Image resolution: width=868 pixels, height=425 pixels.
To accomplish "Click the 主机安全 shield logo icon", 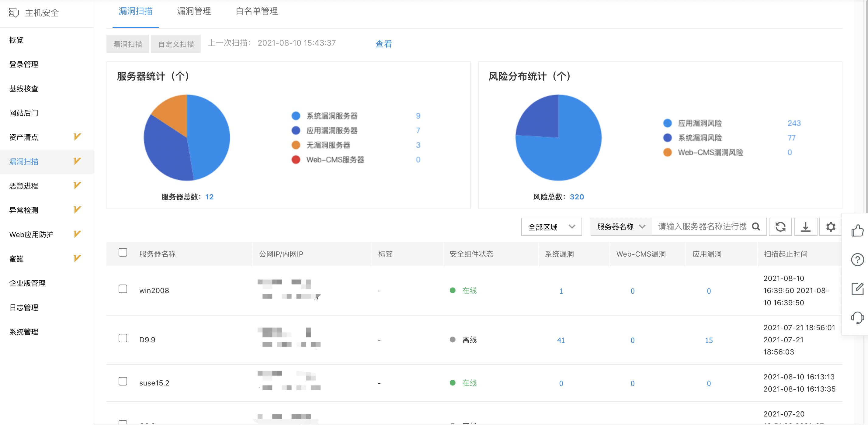I will pos(14,13).
